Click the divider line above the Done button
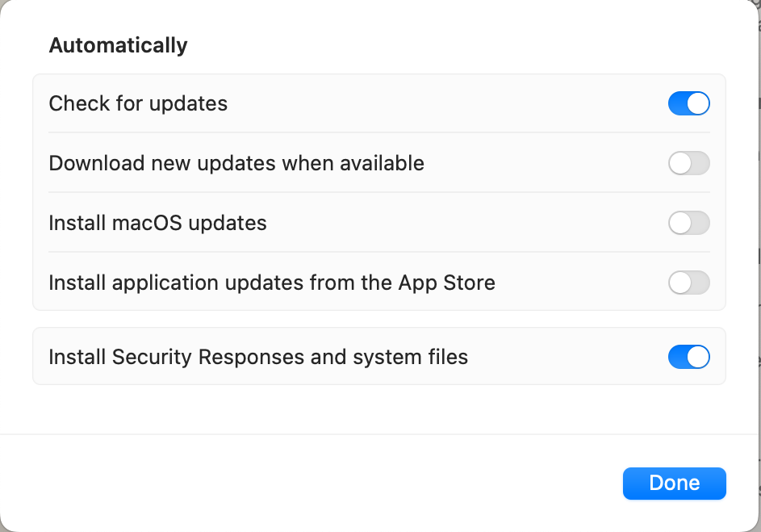 (379, 434)
